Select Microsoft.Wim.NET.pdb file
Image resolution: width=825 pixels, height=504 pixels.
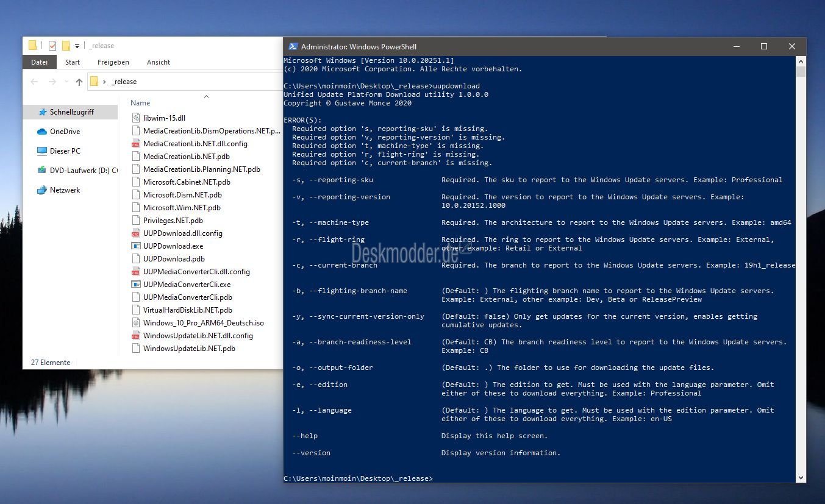point(182,207)
